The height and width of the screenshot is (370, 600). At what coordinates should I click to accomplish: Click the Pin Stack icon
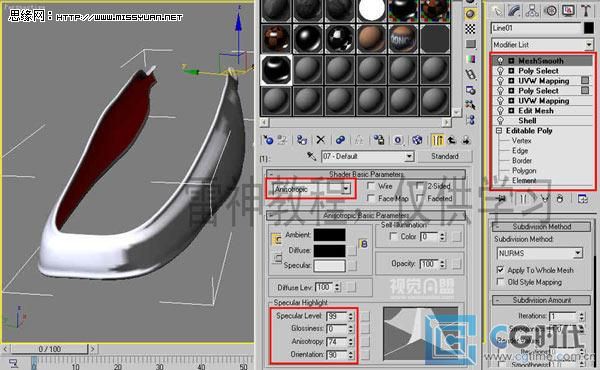click(x=501, y=199)
